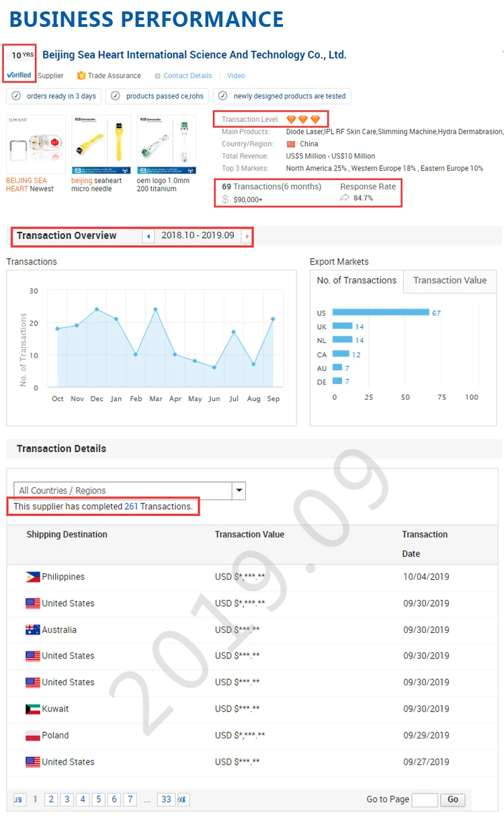504x817 pixels.
Task: Click the China flag icon
Action: coord(291,144)
